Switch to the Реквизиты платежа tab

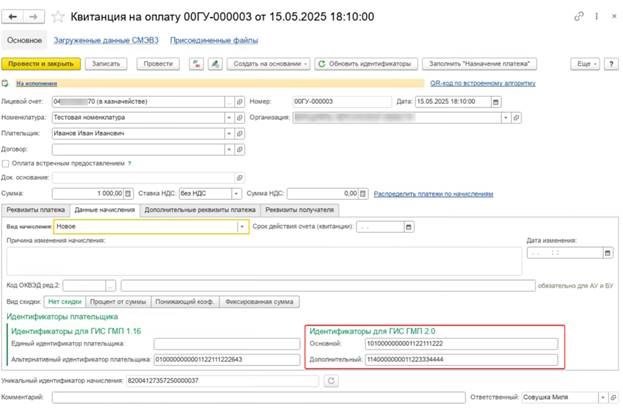click(36, 210)
